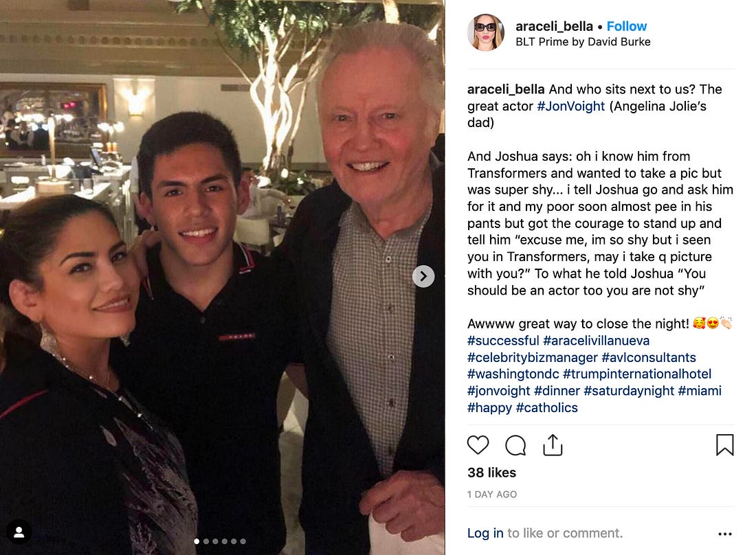Viewport: 756px width, 555px height.
Task: Open the three-dot more options menu
Action: pyautogui.click(x=724, y=534)
